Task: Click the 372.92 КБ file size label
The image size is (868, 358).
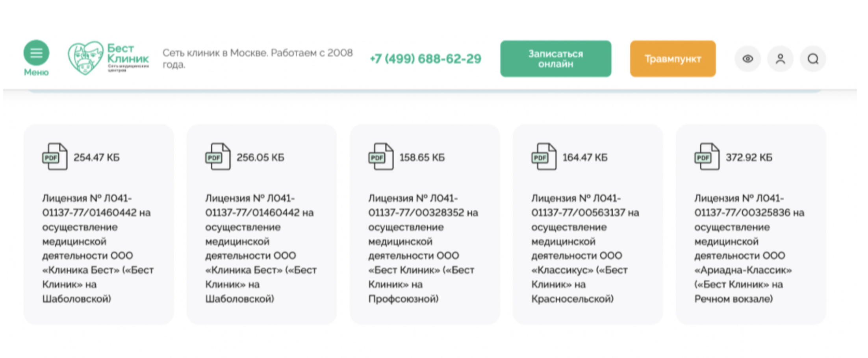Action: click(749, 157)
